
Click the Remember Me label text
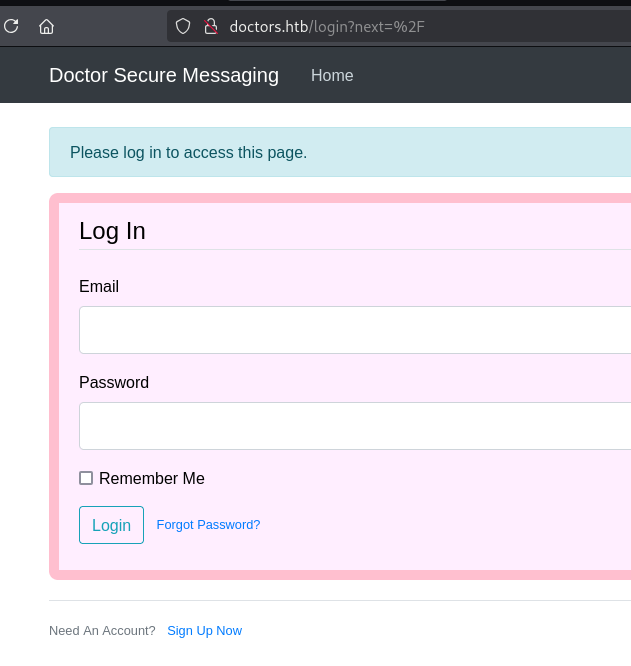[x=152, y=478]
